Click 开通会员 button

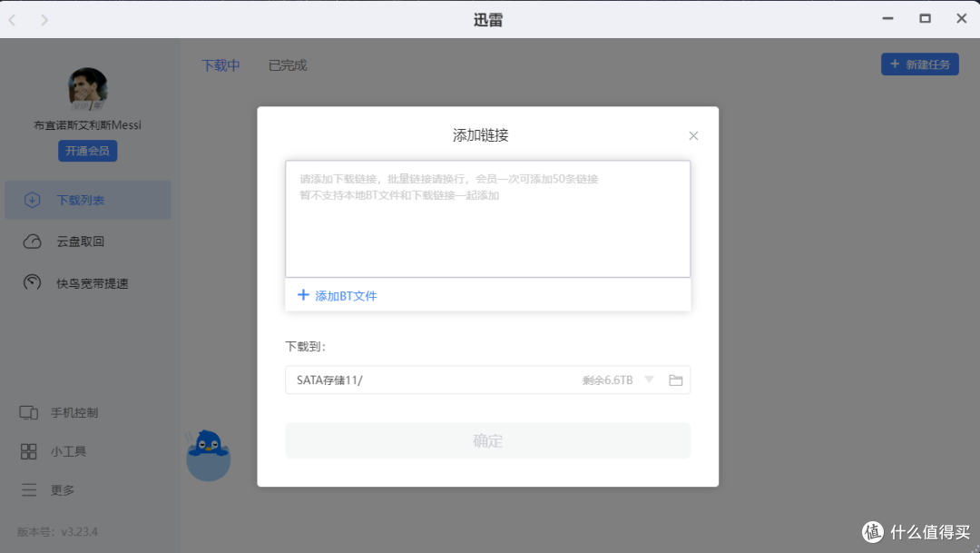(x=87, y=151)
